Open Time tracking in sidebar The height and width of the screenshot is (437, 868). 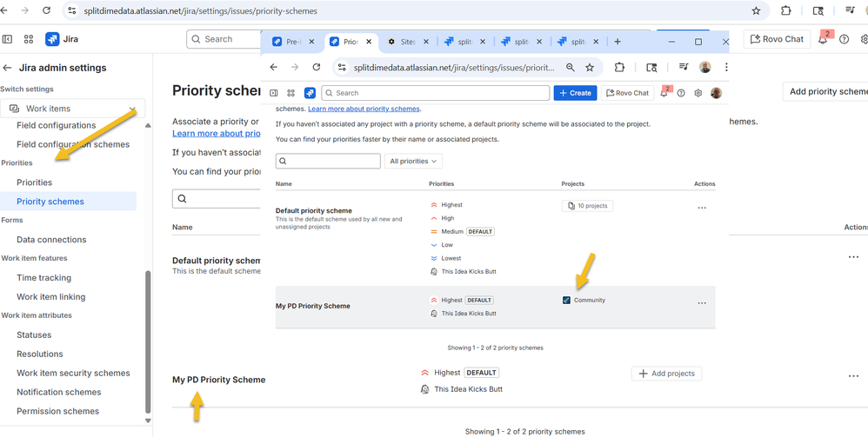point(43,278)
